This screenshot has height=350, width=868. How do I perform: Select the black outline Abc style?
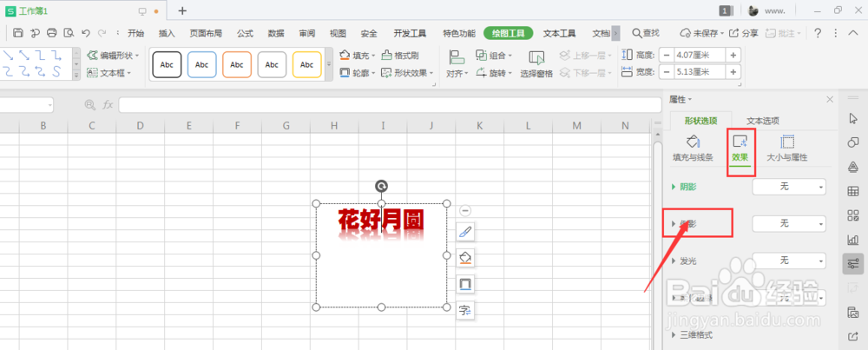coord(167,65)
